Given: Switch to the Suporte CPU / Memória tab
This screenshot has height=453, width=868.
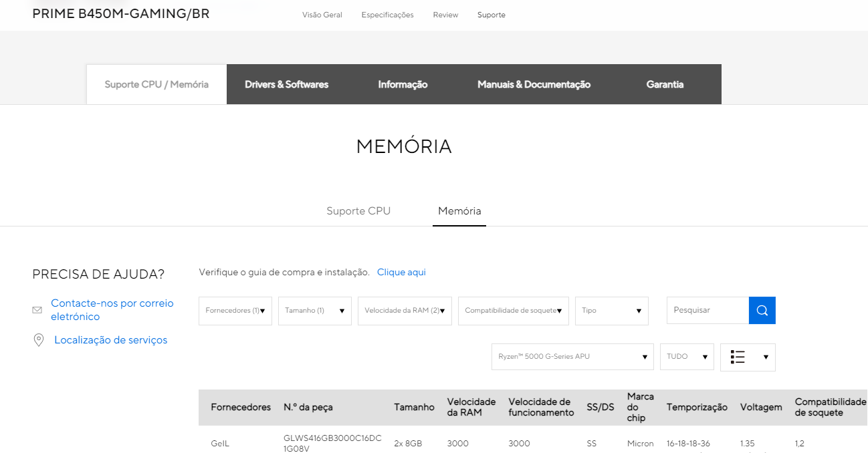Looking at the screenshot, I should 156,84.
